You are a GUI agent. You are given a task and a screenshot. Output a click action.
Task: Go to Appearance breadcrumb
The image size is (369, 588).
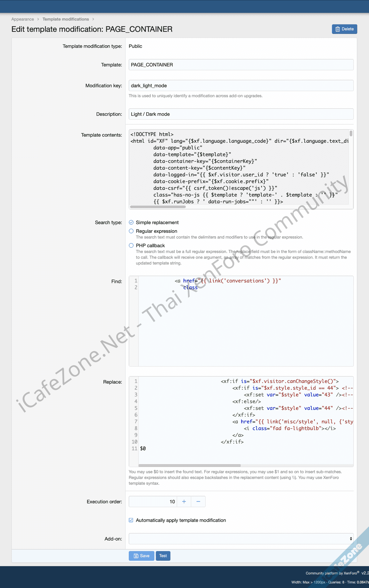click(22, 19)
